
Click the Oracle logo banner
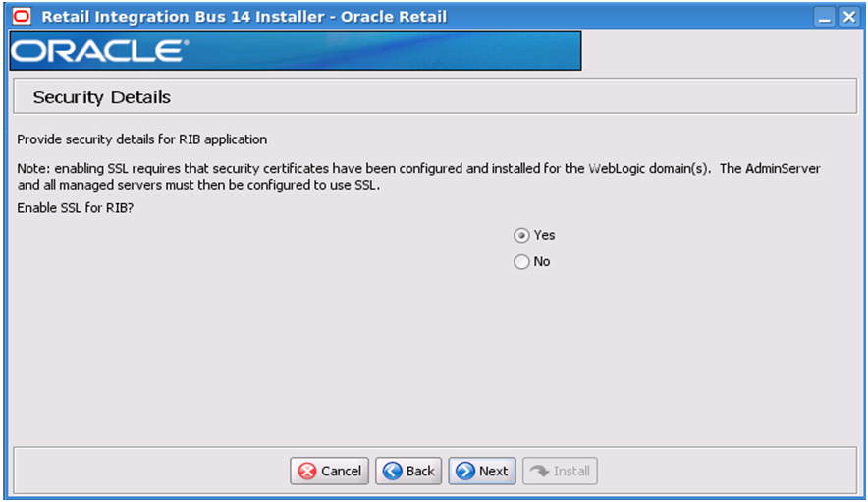pyautogui.click(x=296, y=51)
